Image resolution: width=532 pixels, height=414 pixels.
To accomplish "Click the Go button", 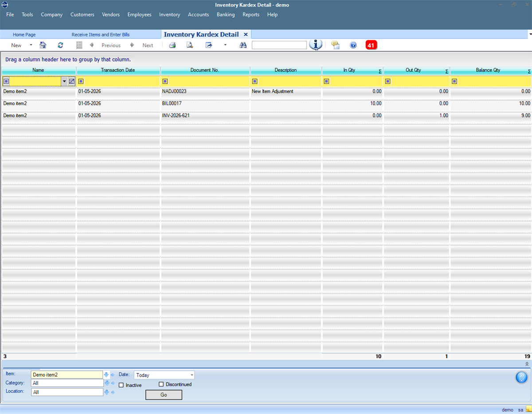I will click(x=164, y=394).
